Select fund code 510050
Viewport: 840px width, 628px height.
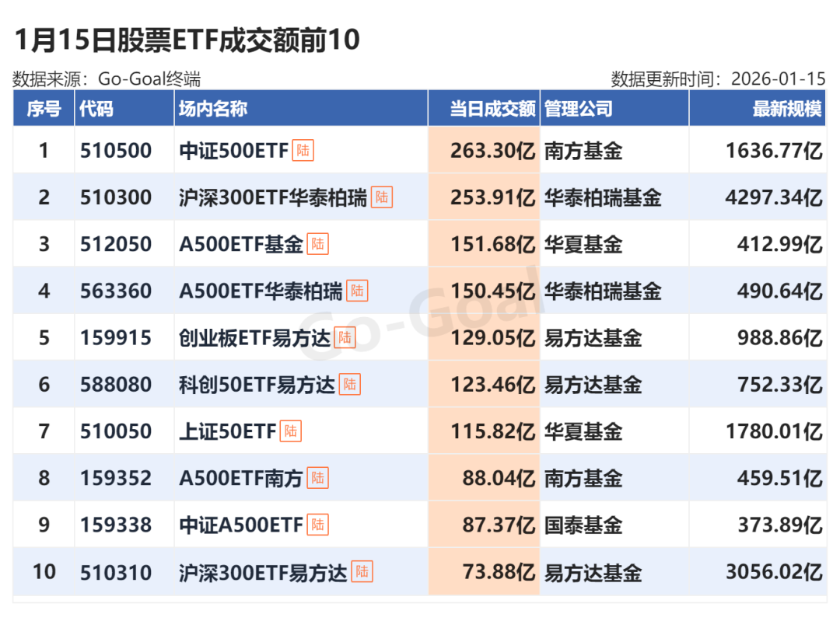point(116,431)
